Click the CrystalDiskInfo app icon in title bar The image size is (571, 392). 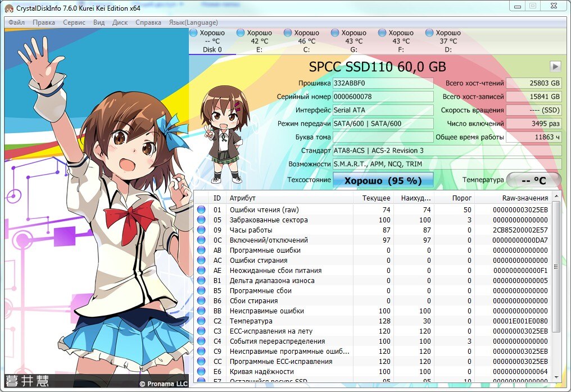(x=10, y=8)
